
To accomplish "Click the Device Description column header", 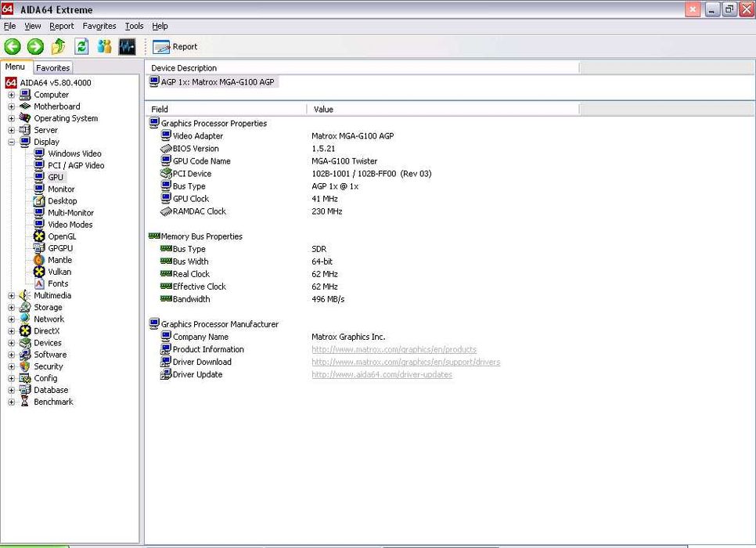I will [362, 68].
